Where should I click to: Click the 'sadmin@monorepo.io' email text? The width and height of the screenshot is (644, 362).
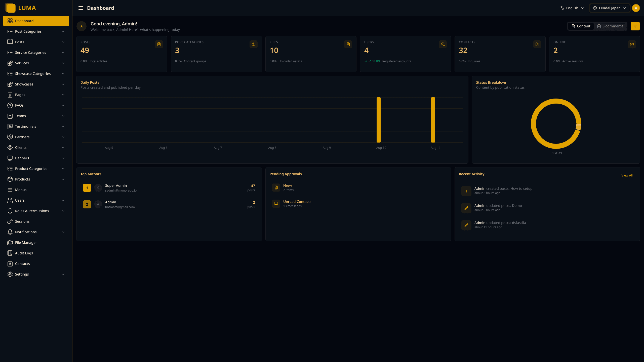(121, 191)
